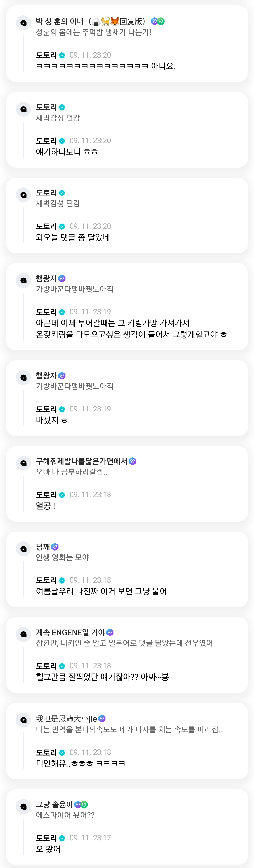Open the quoted comment "오빠 나 공부하러갈겜.."
Viewport: 254px width, 868px height.
tap(71, 472)
